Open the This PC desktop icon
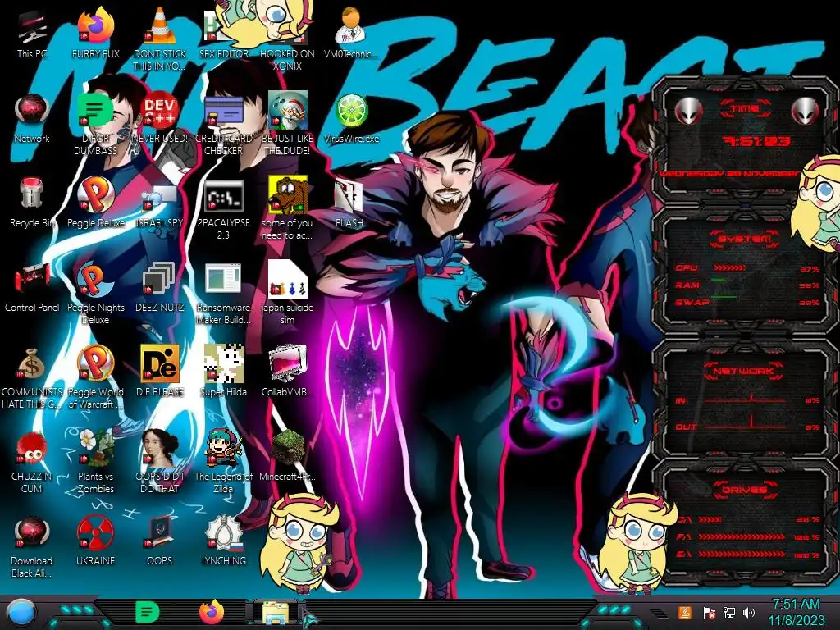The height and width of the screenshot is (630, 840). 32,28
